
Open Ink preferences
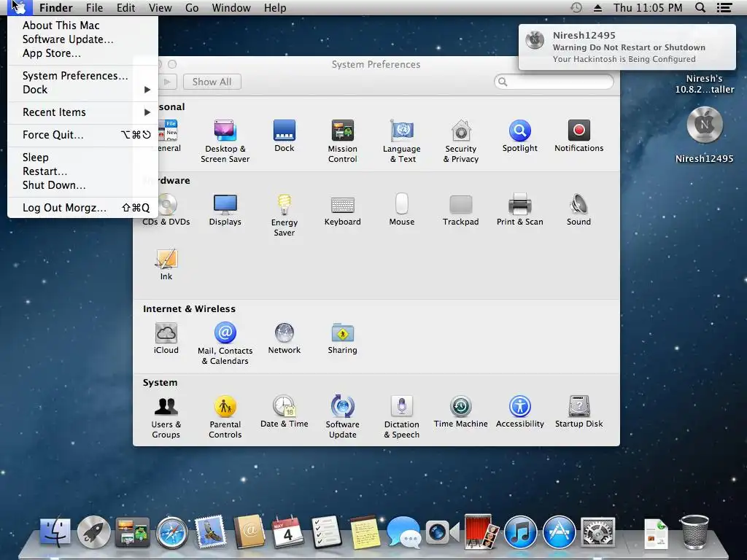pos(166,264)
